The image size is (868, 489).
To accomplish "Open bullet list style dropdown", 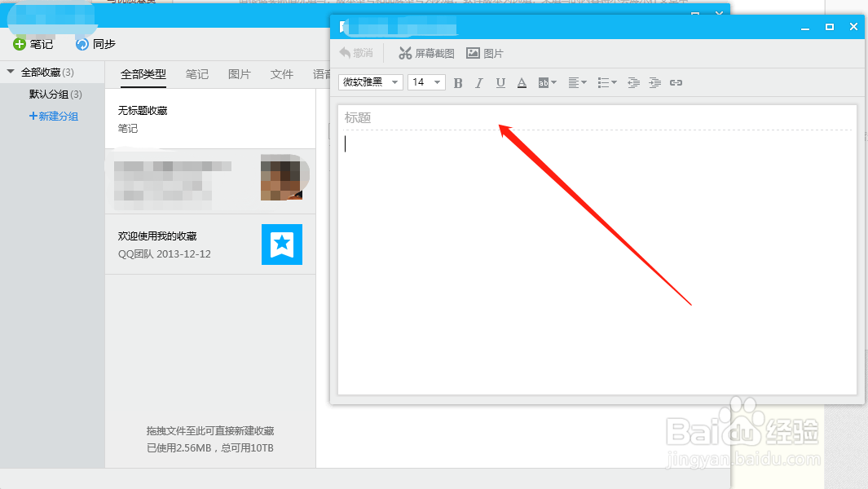I will (x=607, y=83).
